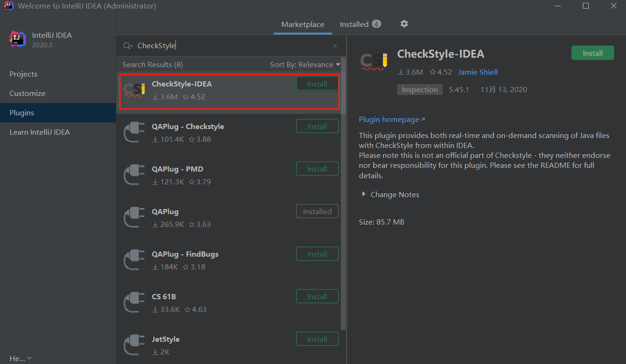Image resolution: width=626 pixels, height=364 pixels.
Task: Click the CS 61B plug icon
Action: 134,303
